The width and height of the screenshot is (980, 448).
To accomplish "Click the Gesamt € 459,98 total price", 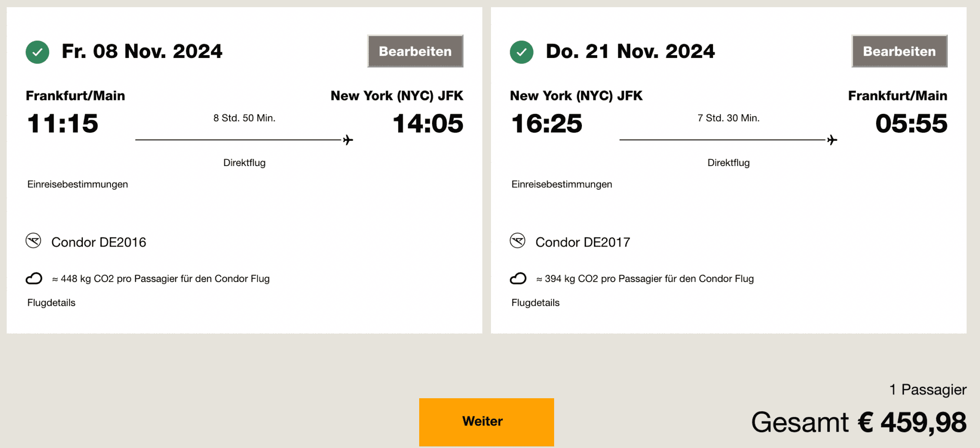I will [858, 423].
